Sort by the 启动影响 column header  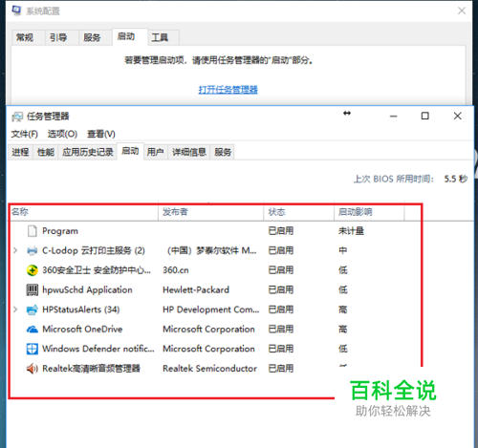369,212
